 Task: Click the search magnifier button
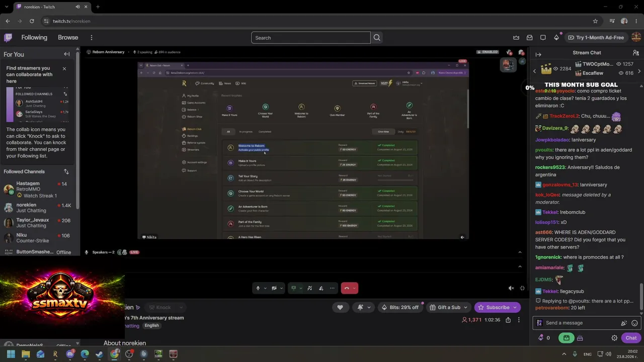pos(377,38)
